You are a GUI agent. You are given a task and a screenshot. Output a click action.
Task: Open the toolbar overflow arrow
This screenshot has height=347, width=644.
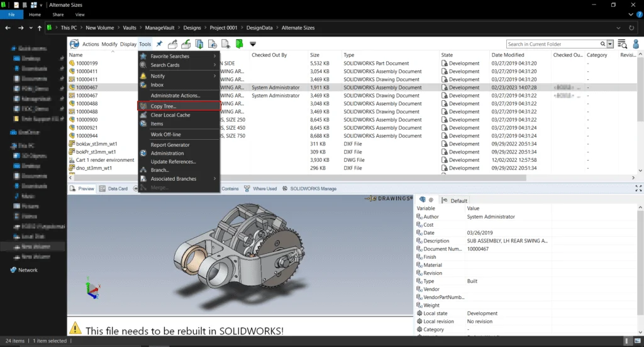(x=253, y=44)
